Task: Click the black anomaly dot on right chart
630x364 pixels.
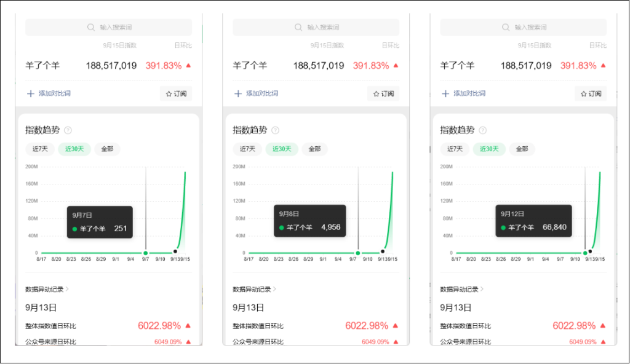Action: click(x=590, y=251)
